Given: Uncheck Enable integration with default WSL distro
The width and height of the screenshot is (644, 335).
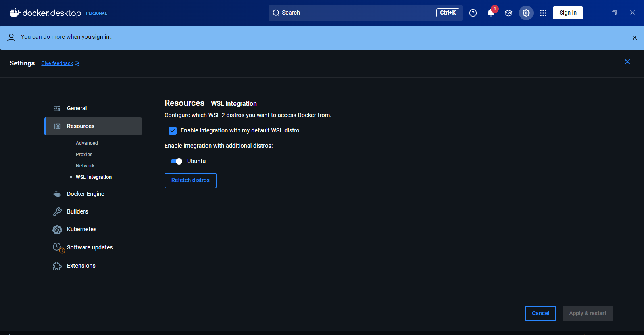Looking at the screenshot, I should [x=173, y=131].
